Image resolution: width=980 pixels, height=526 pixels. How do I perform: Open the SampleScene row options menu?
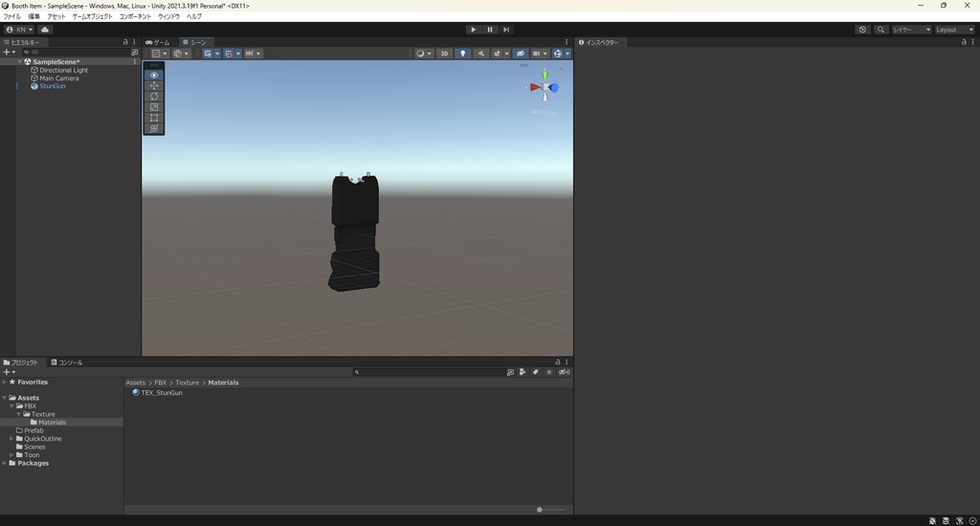tap(134, 62)
